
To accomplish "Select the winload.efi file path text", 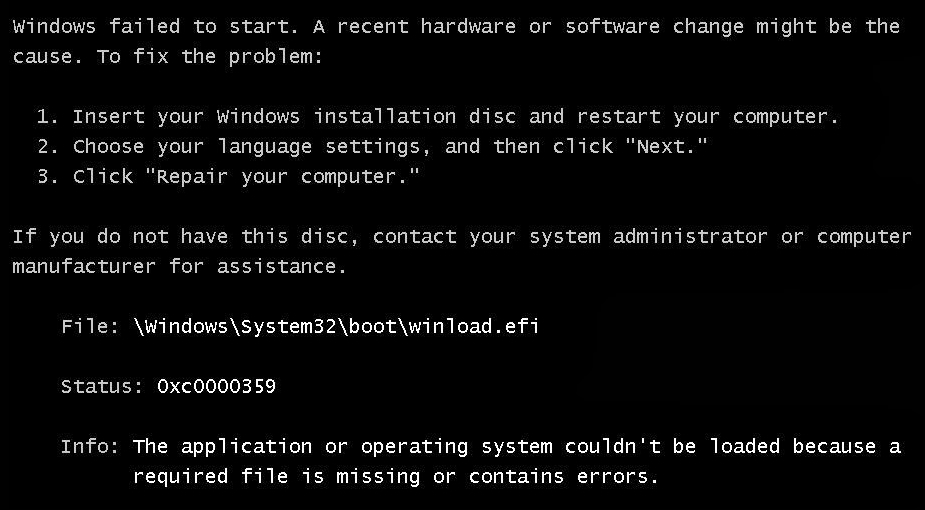I will point(336,326).
